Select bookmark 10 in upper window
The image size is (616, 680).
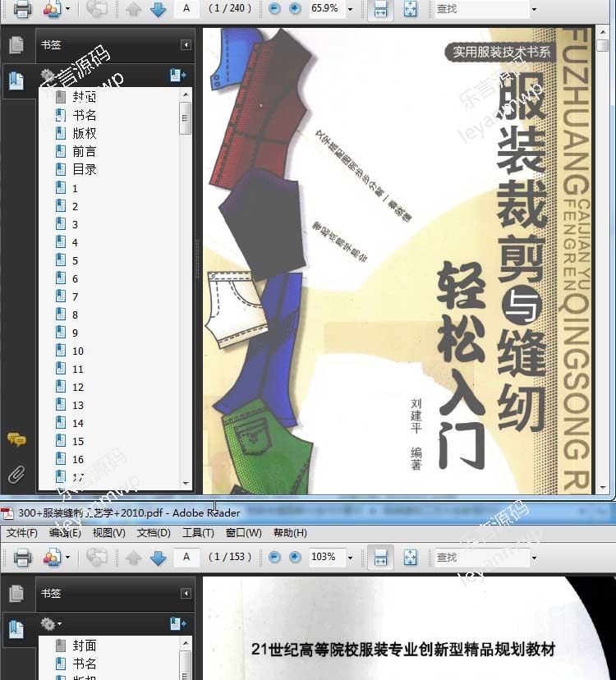78,351
